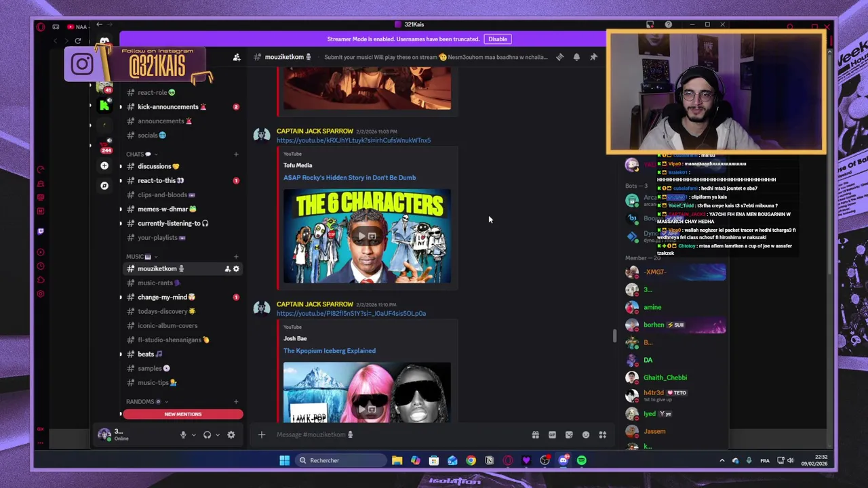Viewport: 868px width, 488px height.
Task: Open Spotify from the taskbar
Action: click(x=582, y=461)
